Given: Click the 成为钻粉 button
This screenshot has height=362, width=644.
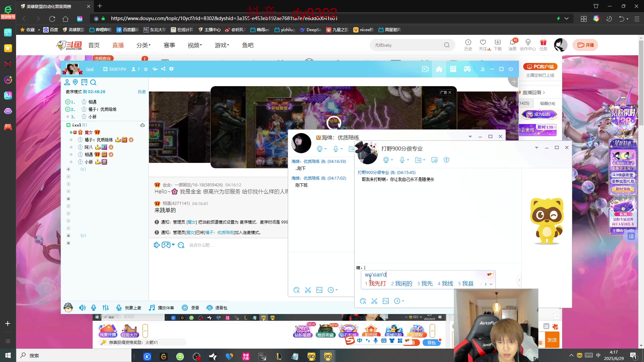Looking at the screenshot, I should tap(539, 114).
